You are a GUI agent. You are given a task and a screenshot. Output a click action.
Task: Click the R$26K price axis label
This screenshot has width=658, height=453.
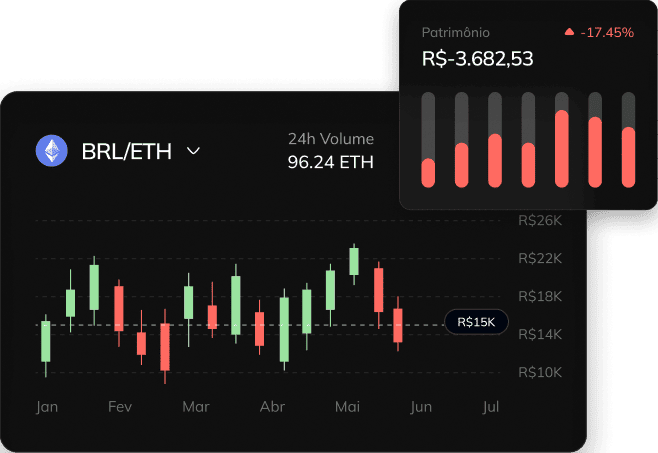coord(540,220)
